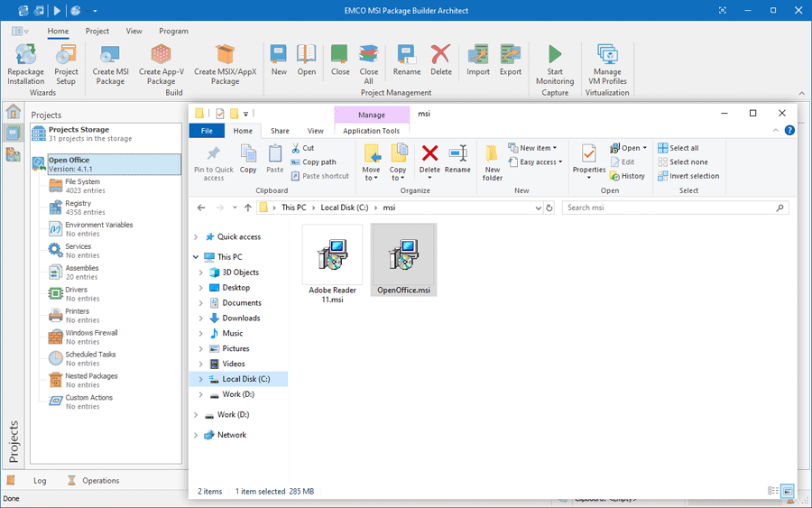
Task: Collapse This PC in navigation pane
Action: point(196,257)
